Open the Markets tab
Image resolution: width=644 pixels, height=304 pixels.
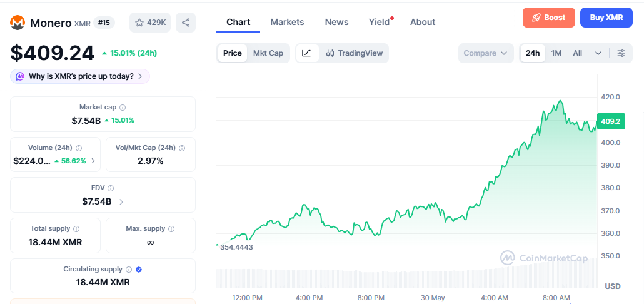coord(287,22)
